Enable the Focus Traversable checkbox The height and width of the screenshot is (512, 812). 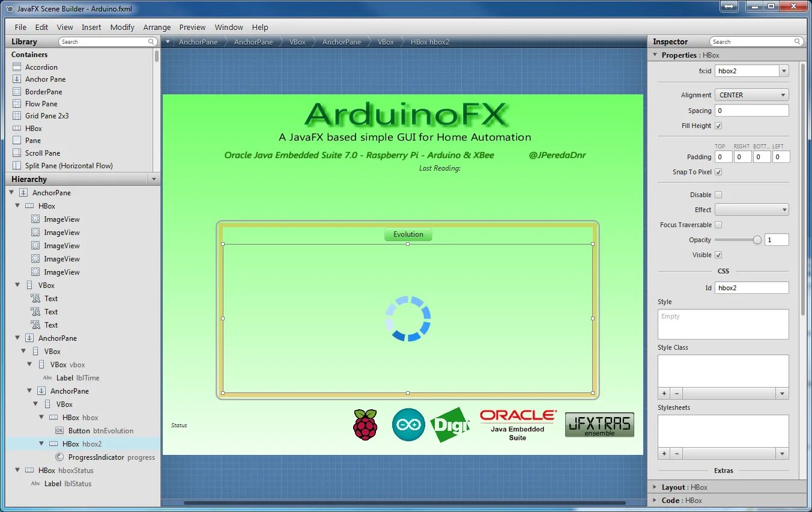coord(718,225)
